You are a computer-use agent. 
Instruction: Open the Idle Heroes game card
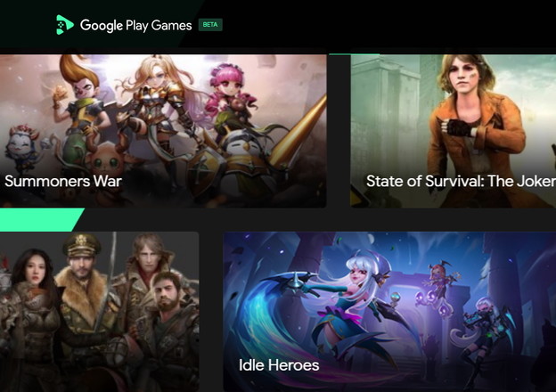(x=389, y=312)
